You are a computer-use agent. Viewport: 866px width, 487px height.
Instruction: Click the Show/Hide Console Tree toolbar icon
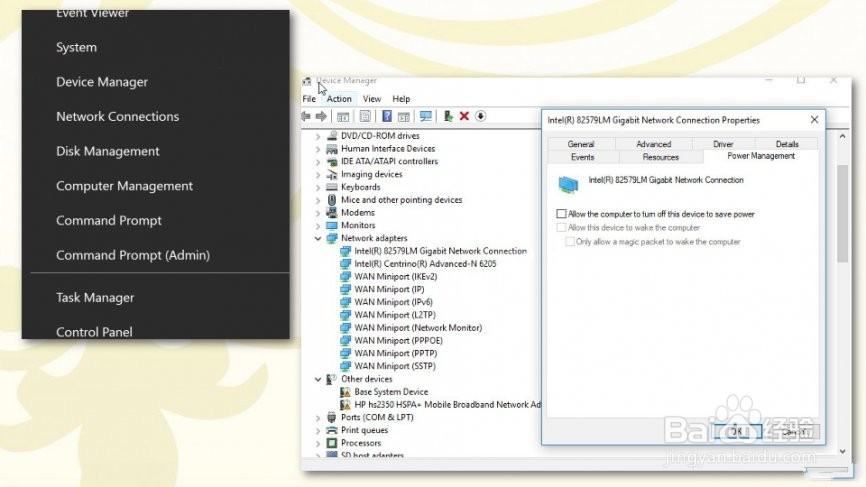(x=343, y=117)
